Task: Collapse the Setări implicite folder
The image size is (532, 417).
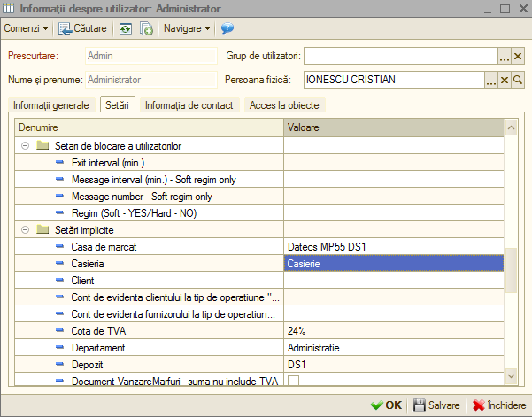Action: [25, 230]
